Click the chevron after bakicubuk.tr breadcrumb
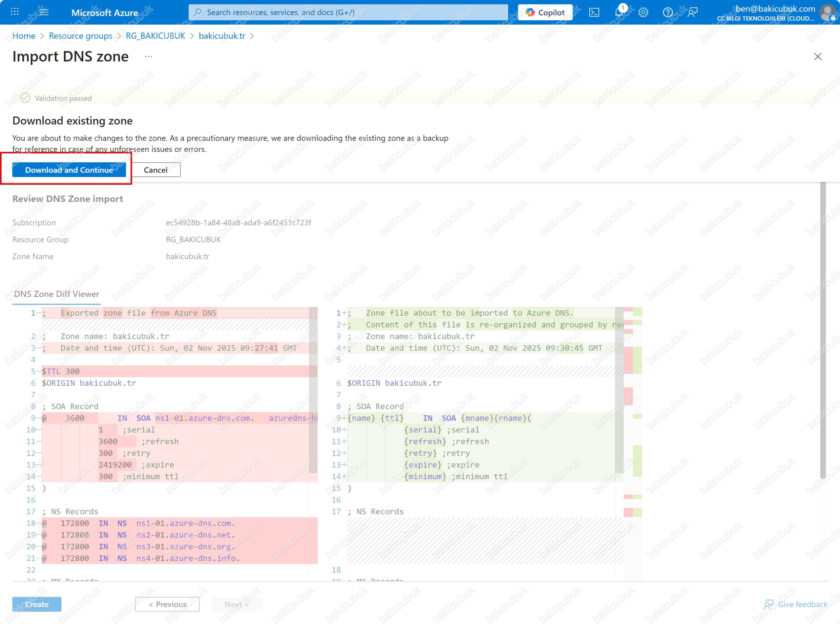 pos(252,36)
